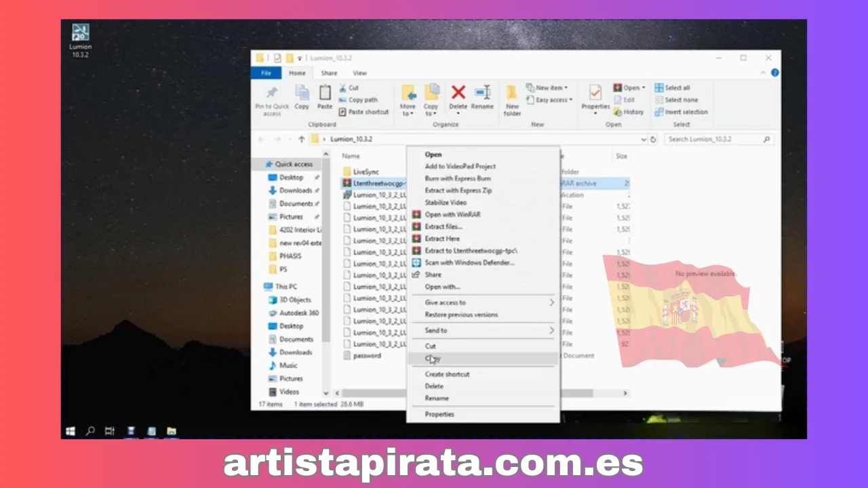The width and height of the screenshot is (868, 488).
Task: Open Autodesk 360 in navigation pane
Action: tap(293, 313)
